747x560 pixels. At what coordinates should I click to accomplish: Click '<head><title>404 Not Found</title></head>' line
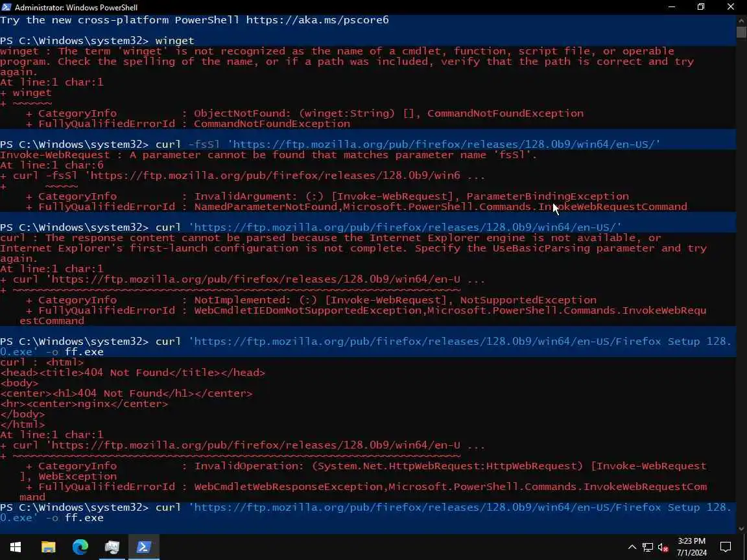pyautogui.click(x=132, y=373)
